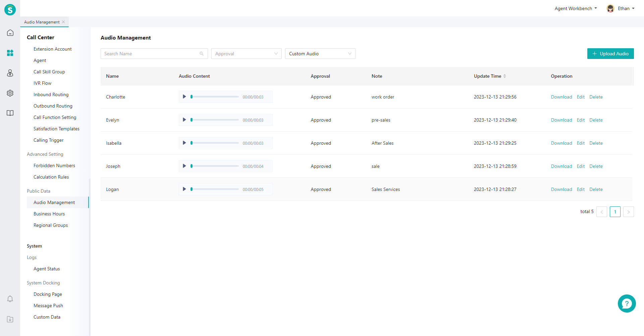
Task: Select page 1 in pagination
Action: [615, 212]
